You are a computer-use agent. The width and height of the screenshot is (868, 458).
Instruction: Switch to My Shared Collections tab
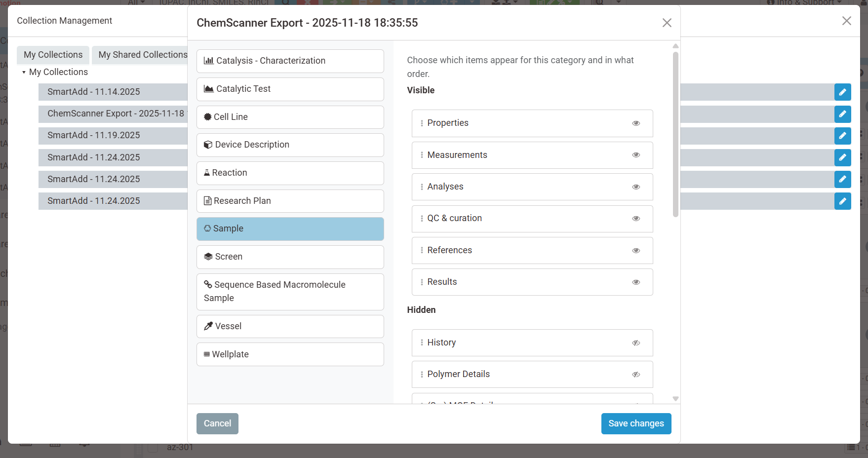[143, 55]
